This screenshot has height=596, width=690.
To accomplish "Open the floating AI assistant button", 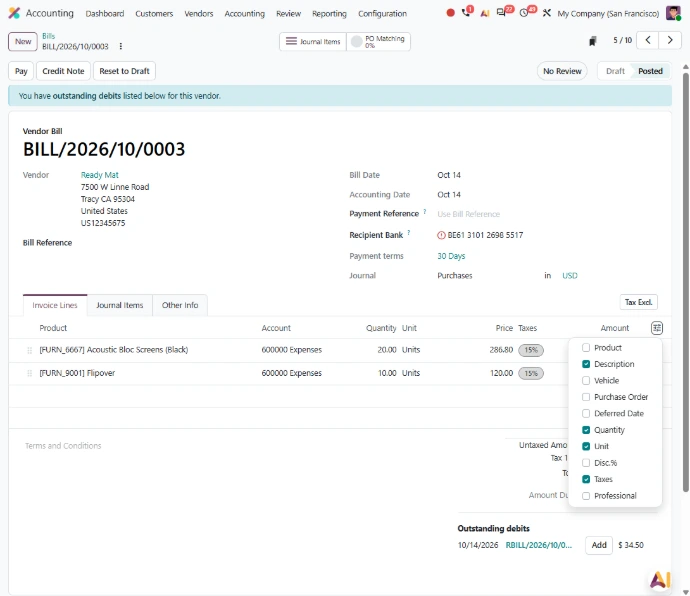I will [x=660, y=580].
